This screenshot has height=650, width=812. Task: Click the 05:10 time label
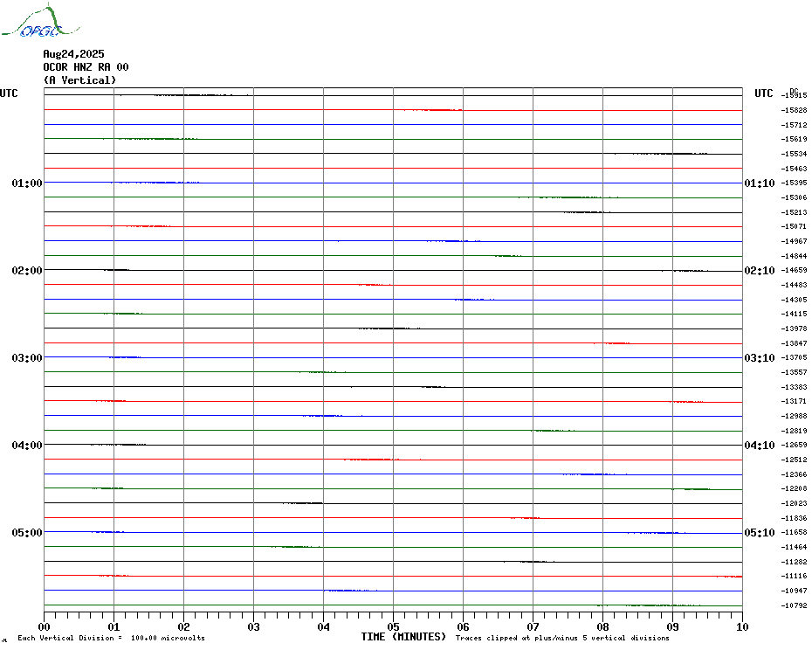pyautogui.click(x=760, y=532)
